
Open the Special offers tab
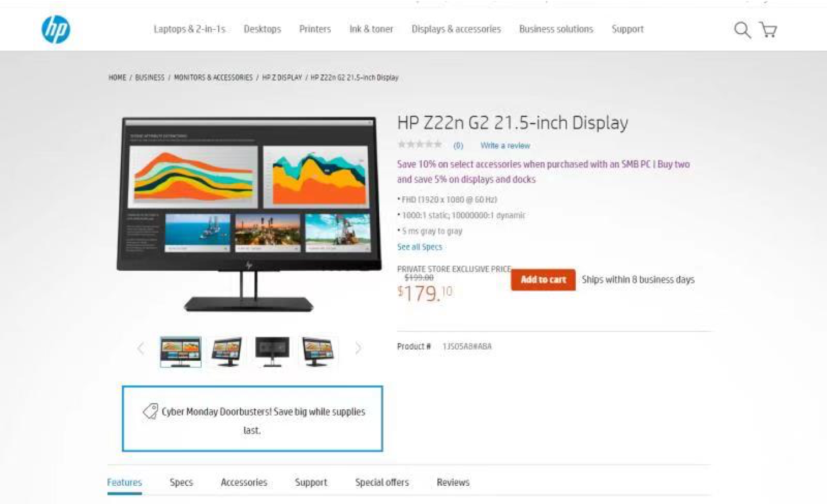(382, 482)
